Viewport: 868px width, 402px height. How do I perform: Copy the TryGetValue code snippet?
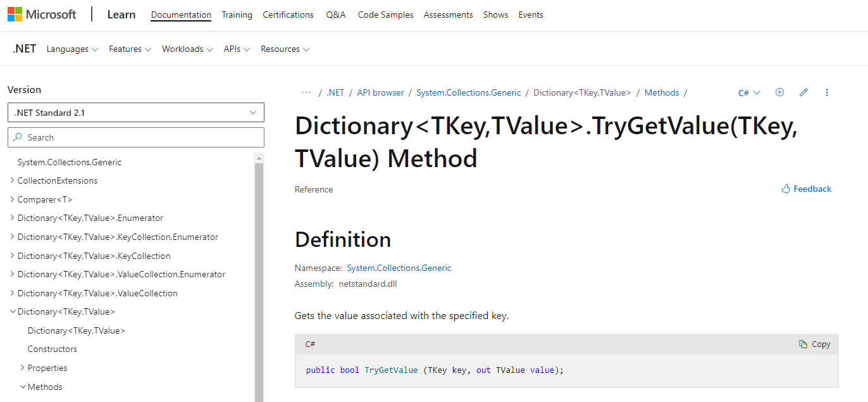pos(815,344)
